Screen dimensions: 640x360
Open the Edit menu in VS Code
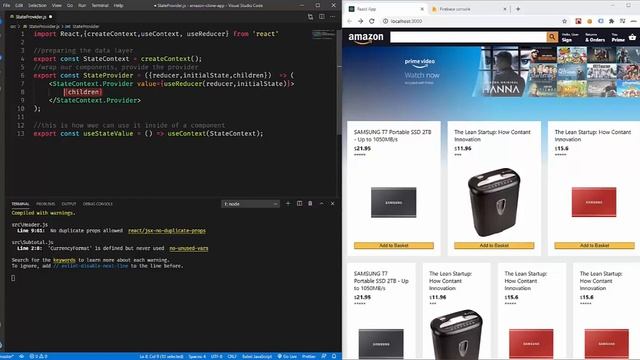click(19, 5)
